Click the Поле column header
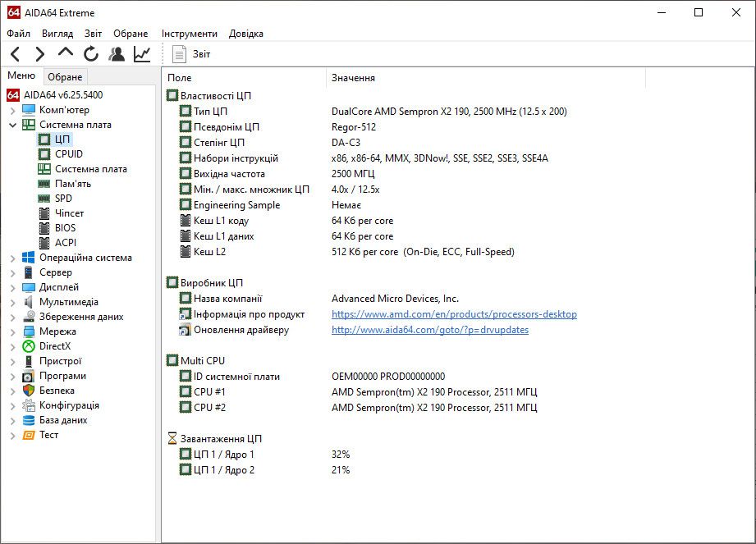The width and height of the screenshot is (756, 544). pos(245,78)
